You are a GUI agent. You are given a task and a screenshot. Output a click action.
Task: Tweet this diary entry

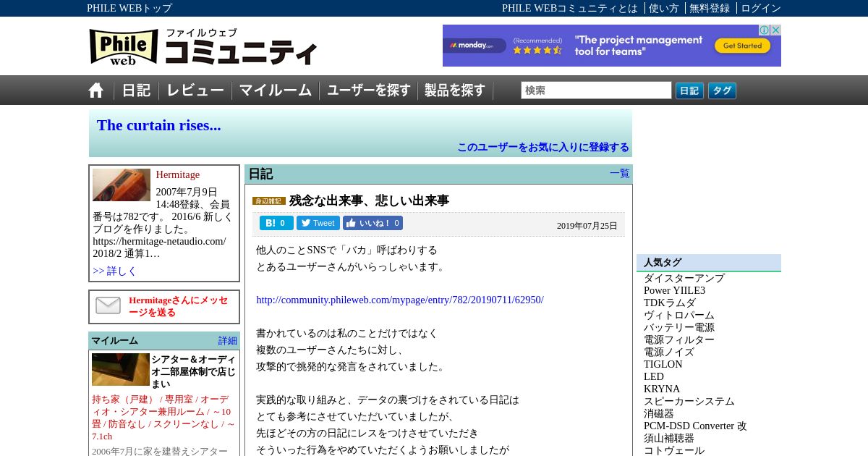(x=318, y=223)
